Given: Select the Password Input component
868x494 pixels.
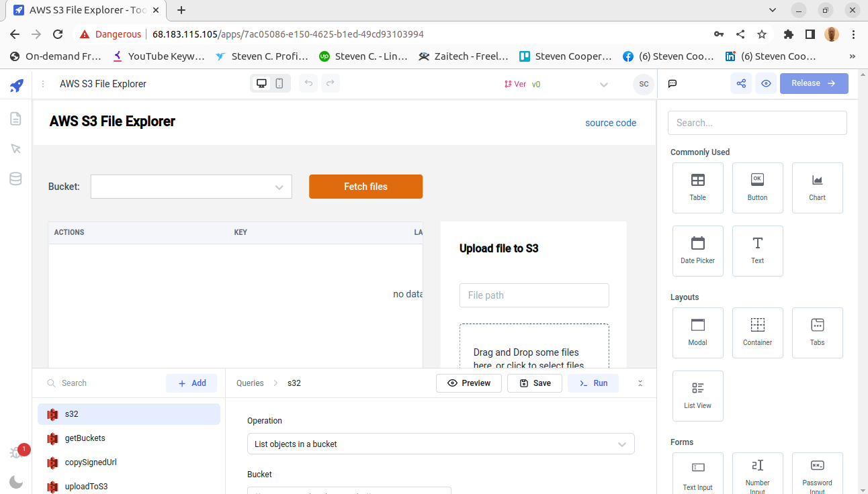Looking at the screenshot, I should tap(818, 474).
